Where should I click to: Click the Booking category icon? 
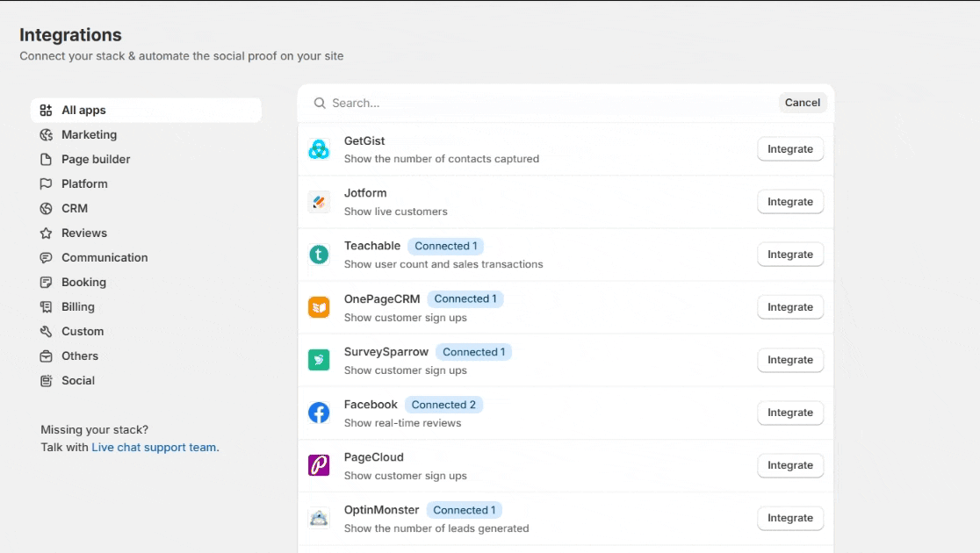[46, 283]
